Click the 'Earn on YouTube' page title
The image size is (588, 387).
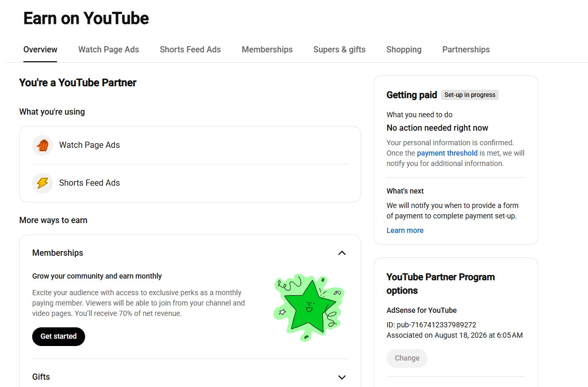[86, 18]
